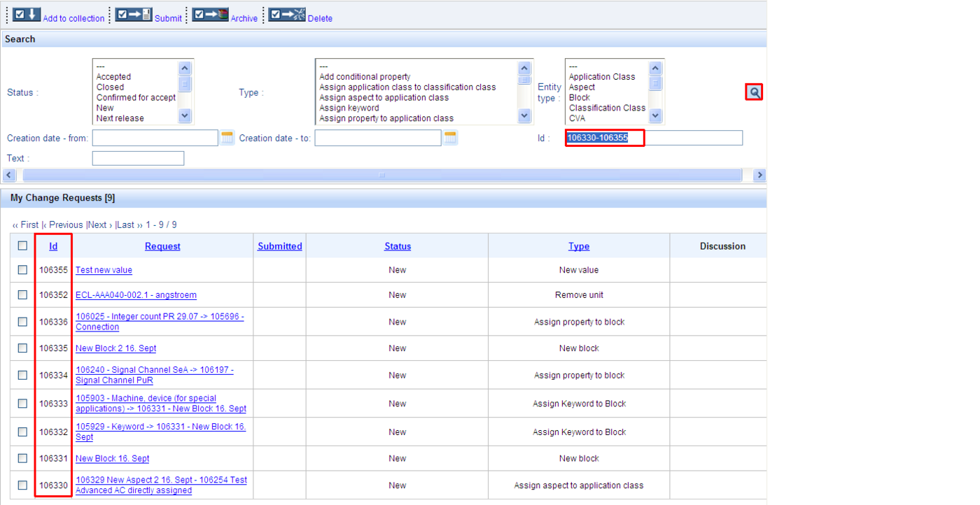Open calendar for Creation date - to
980x505 pixels.
(450, 138)
